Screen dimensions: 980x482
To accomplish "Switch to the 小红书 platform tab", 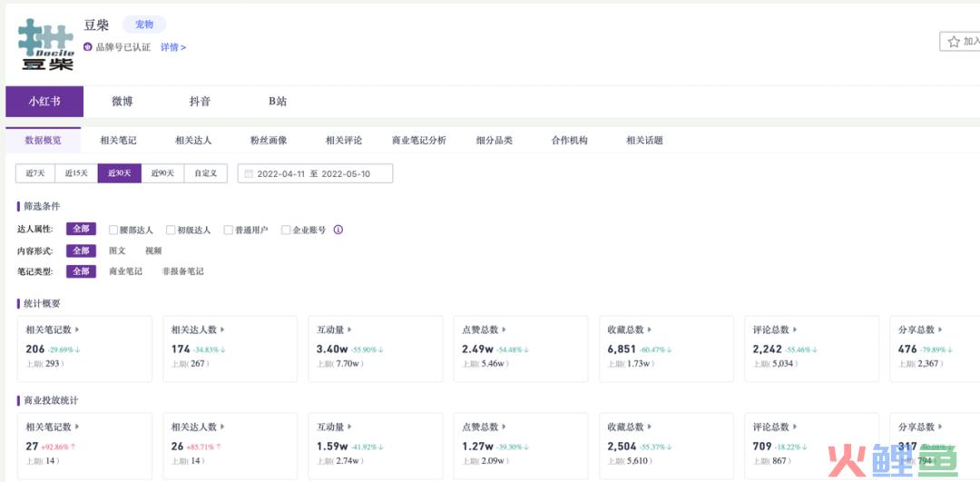I will (44, 102).
